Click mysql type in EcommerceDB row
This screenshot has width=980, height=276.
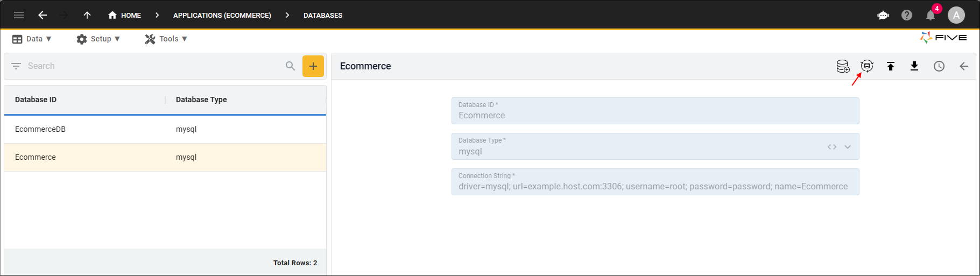186,129
